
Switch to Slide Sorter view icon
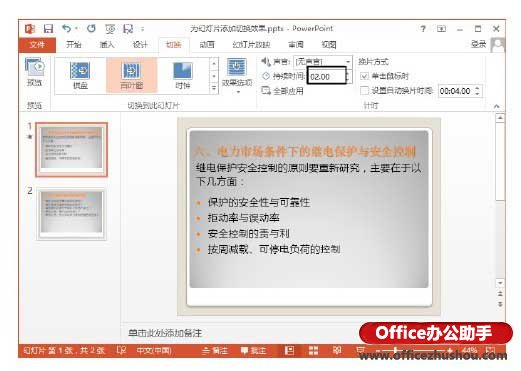(313, 350)
